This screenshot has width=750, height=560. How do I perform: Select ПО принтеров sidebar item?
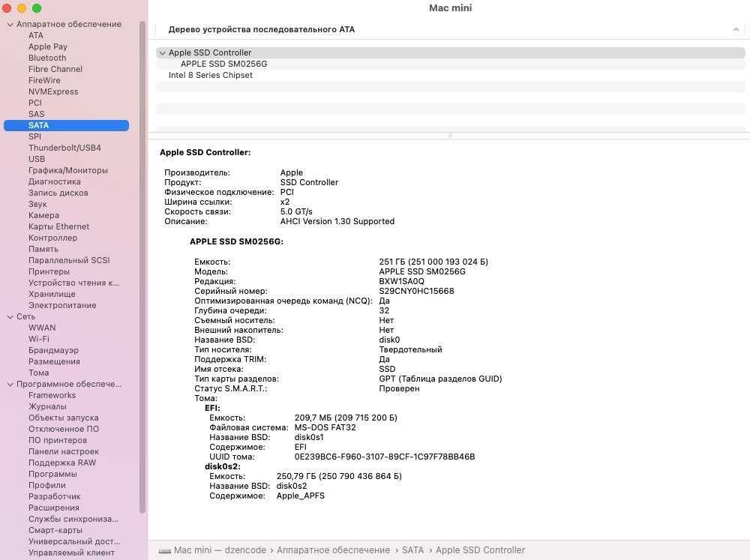pyautogui.click(x=58, y=441)
